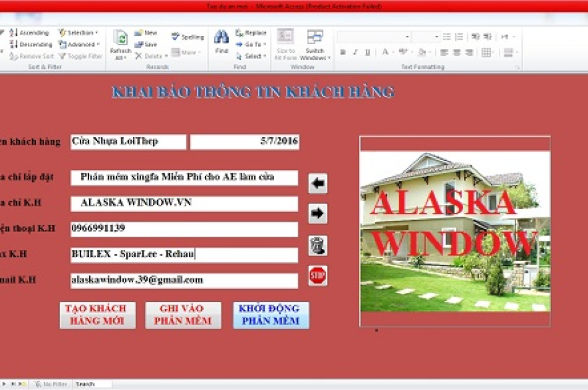Screen dimensions: 588x390
Task: Toggle Filter in Sort & Filter group
Action: point(80,56)
